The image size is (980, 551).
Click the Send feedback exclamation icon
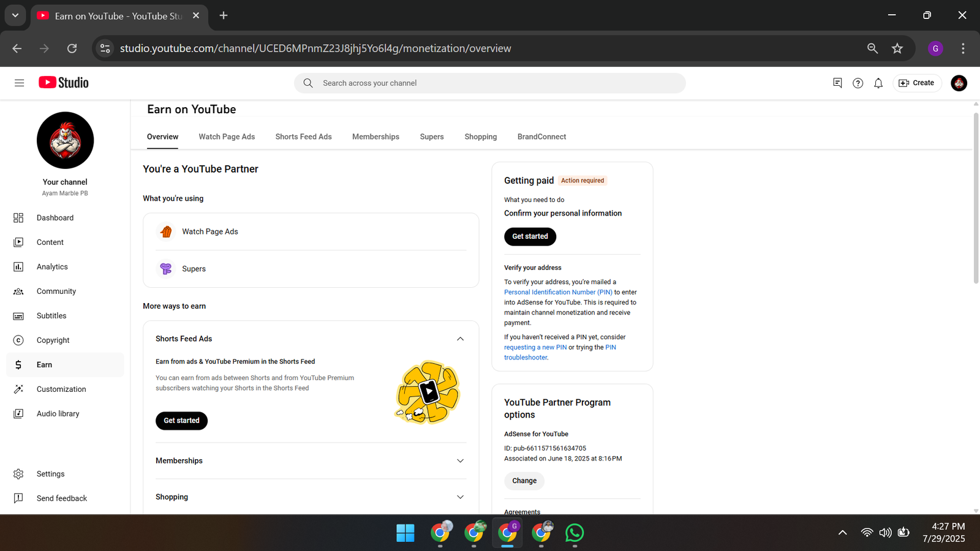18,498
